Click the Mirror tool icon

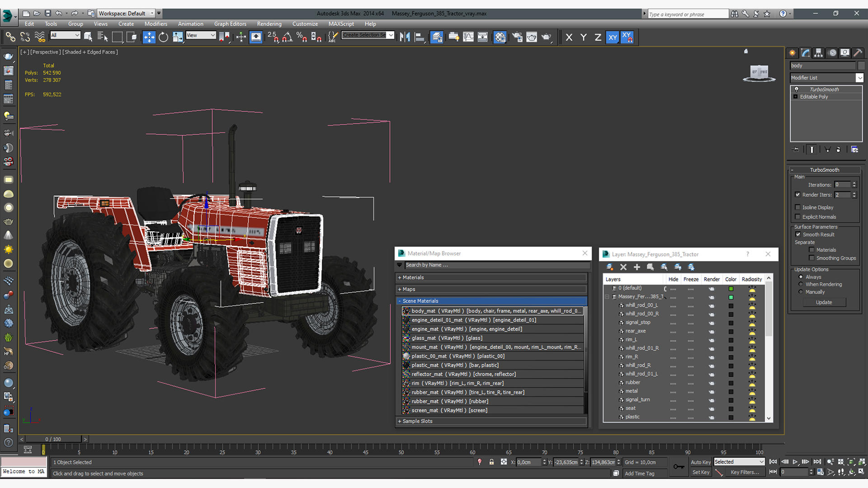tap(405, 37)
